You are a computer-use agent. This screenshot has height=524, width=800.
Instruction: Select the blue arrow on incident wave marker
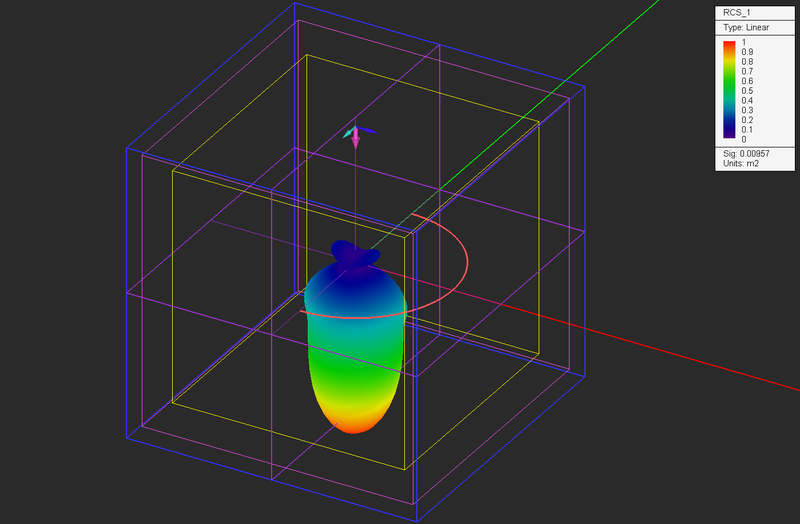tap(367, 130)
